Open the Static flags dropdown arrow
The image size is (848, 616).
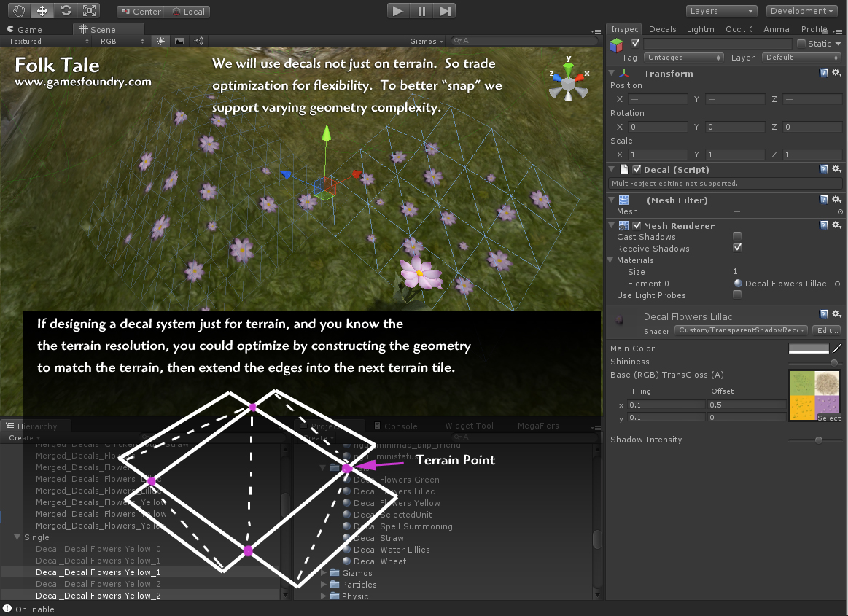(x=838, y=44)
